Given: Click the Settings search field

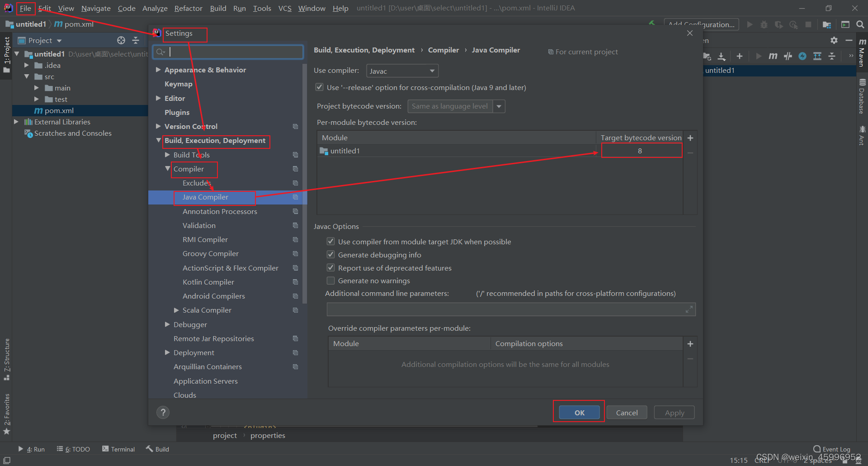Looking at the screenshot, I should (227, 52).
